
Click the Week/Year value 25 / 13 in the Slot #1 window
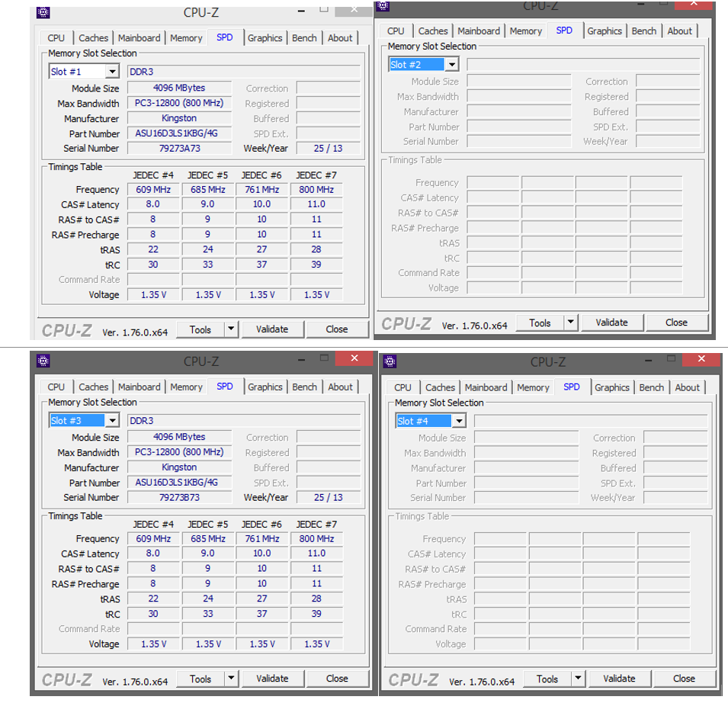point(329,148)
